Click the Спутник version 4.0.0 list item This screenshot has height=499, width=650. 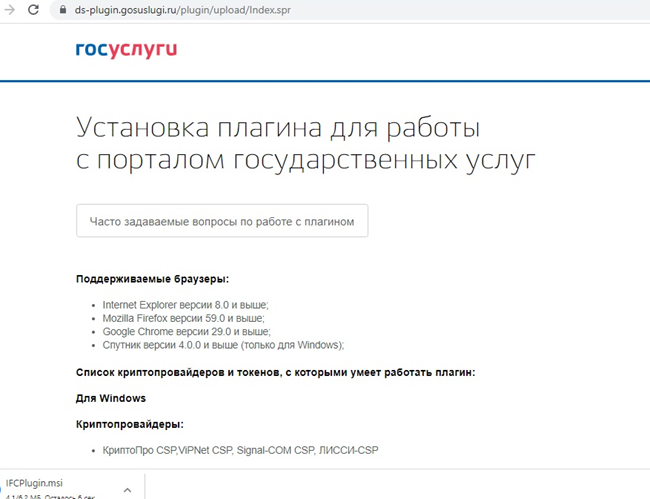click(x=223, y=345)
